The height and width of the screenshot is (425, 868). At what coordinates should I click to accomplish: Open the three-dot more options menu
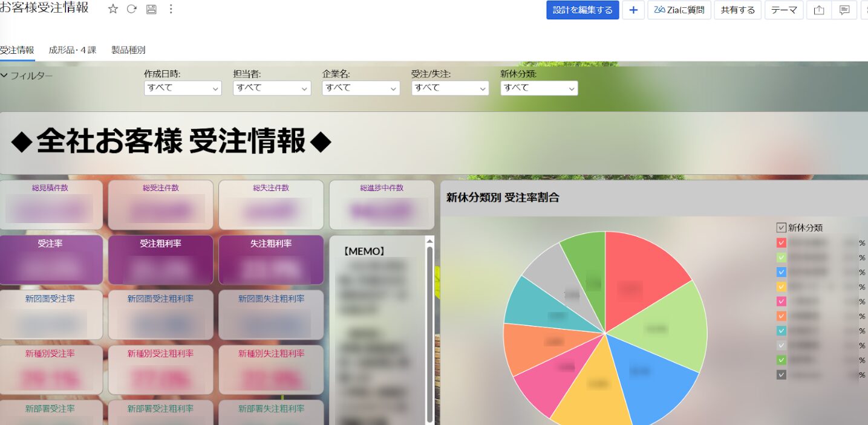[171, 9]
